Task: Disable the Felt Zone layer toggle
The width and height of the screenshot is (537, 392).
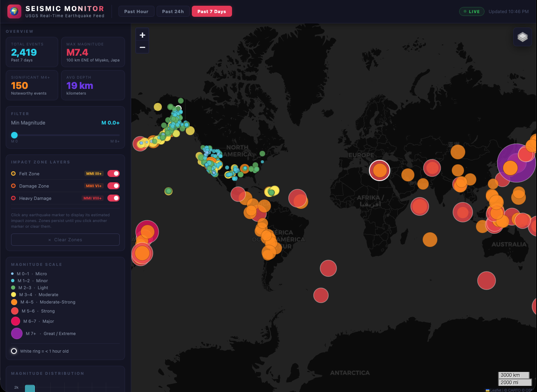Action: 114,173
